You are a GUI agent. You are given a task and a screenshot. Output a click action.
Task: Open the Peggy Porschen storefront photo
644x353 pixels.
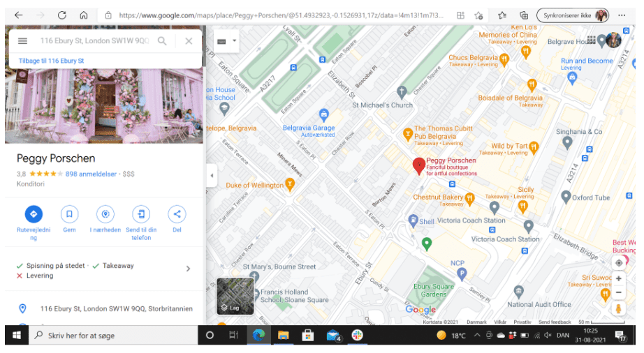point(104,106)
